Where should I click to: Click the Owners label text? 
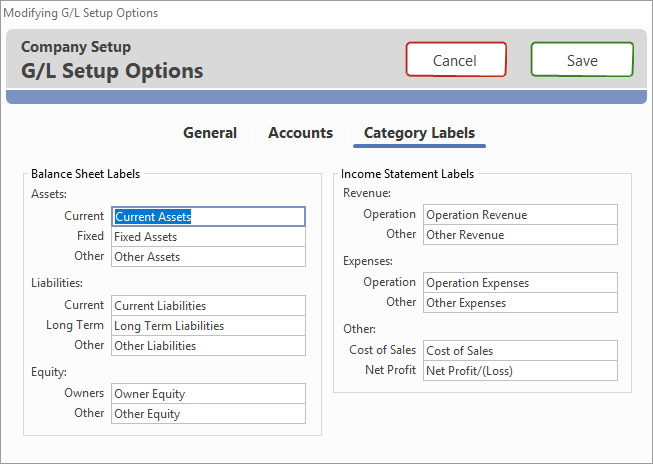pos(84,393)
